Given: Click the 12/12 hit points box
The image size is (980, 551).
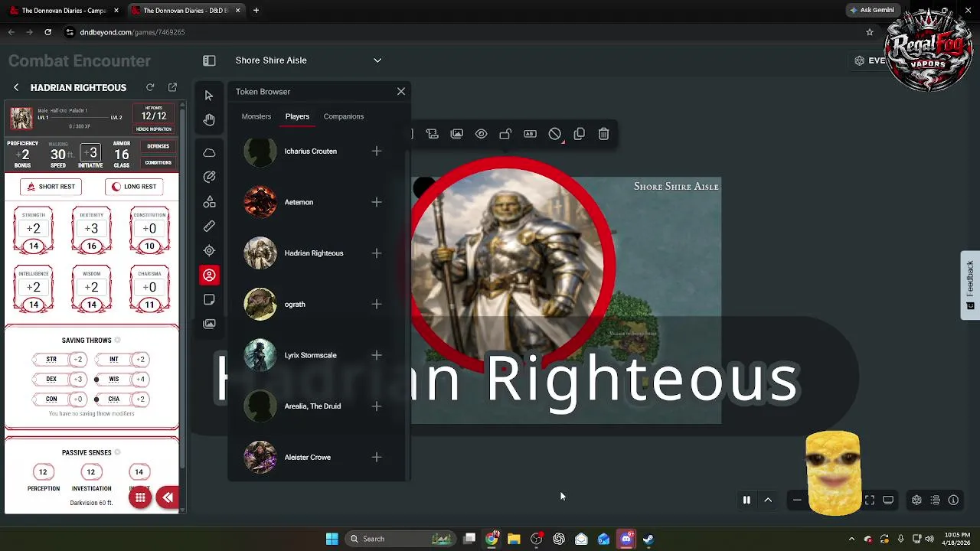Looking at the screenshot, I should (x=154, y=114).
